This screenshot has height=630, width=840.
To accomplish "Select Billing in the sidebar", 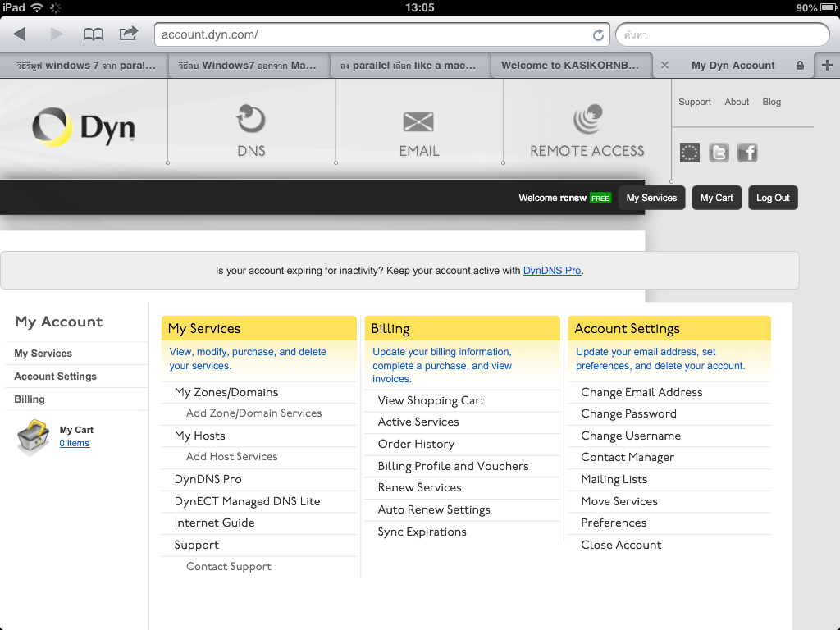I will tap(30, 399).
